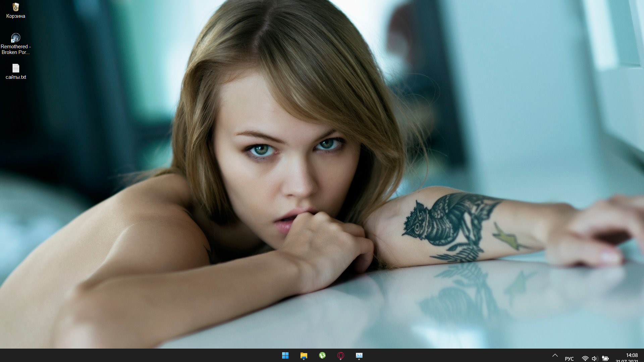Open File Explorer from the taskbar
The image size is (644, 362).
tap(304, 356)
